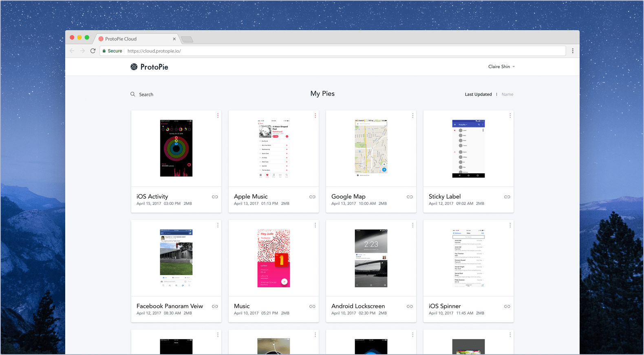Click the iOS Activity title
This screenshot has height=355, width=644.
point(152,197)
